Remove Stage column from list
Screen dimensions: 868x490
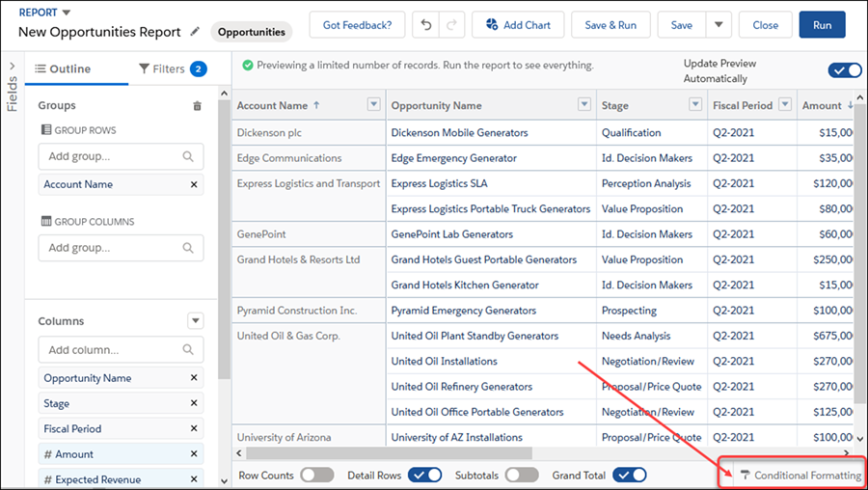[x=194, y=403]
